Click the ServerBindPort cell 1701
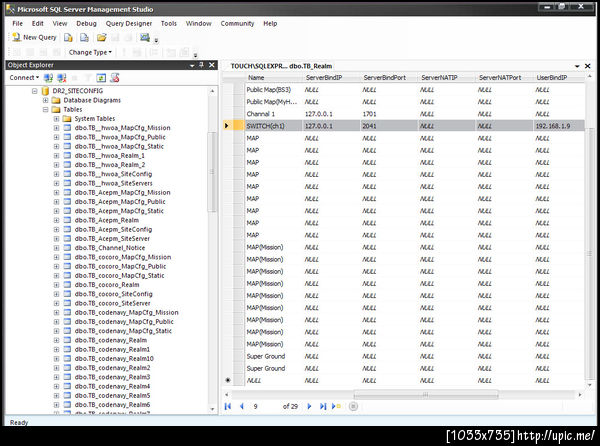 click(390, 114)
